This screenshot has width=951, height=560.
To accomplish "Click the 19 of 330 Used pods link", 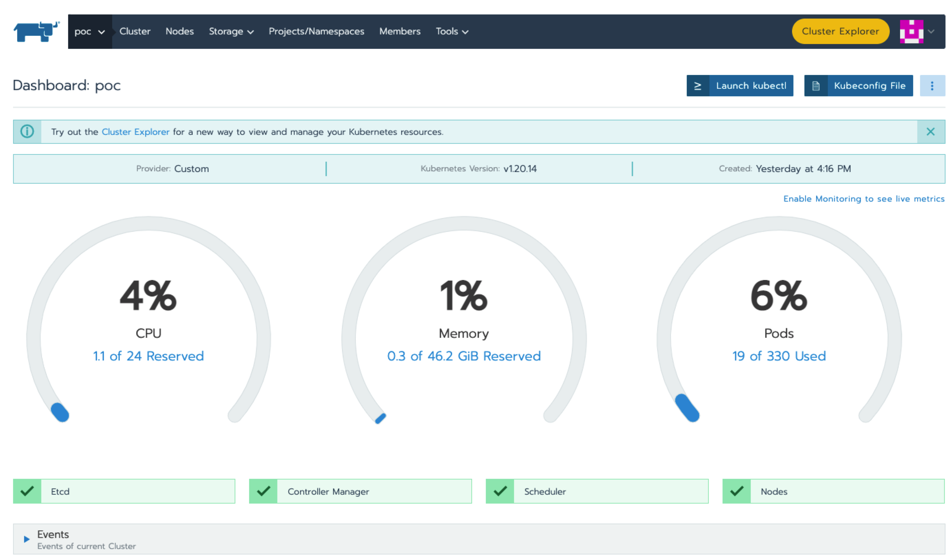I will coord(779,356).
